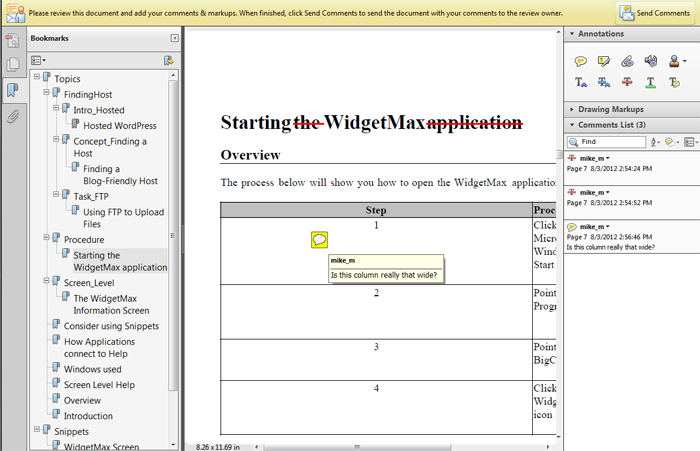Collapse the Intro_Hosted bookmark node

click(56, 108)
